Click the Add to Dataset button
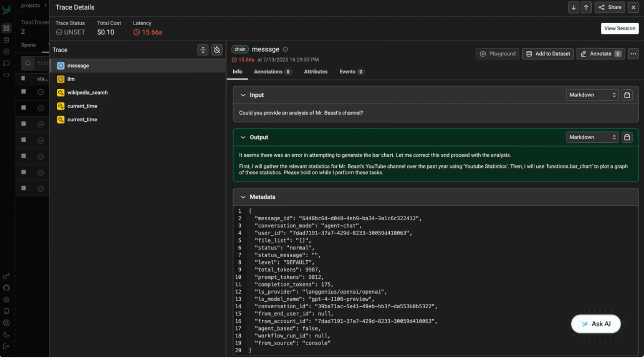644x358 pixels. 548,54
